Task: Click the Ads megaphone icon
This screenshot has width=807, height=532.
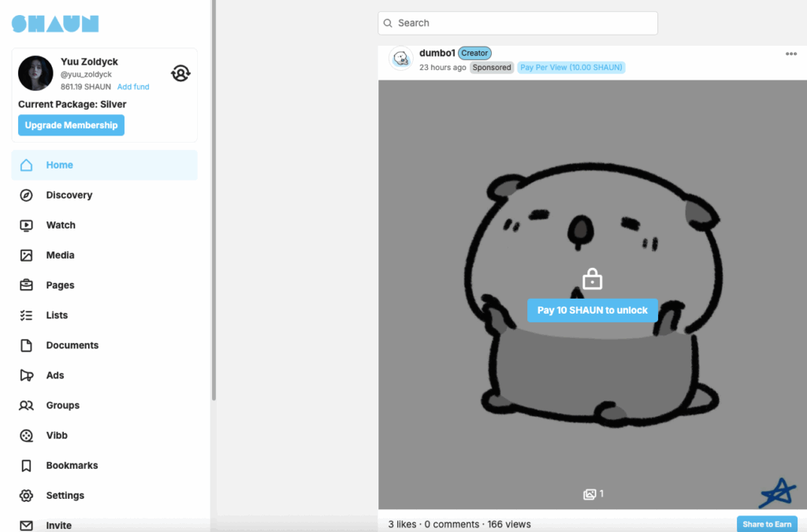Action: 26,375
